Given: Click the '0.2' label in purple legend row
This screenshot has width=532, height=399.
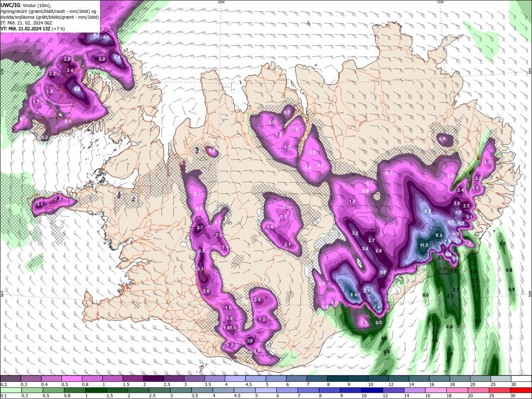Looking at the screenshot, I should (3, 384).
